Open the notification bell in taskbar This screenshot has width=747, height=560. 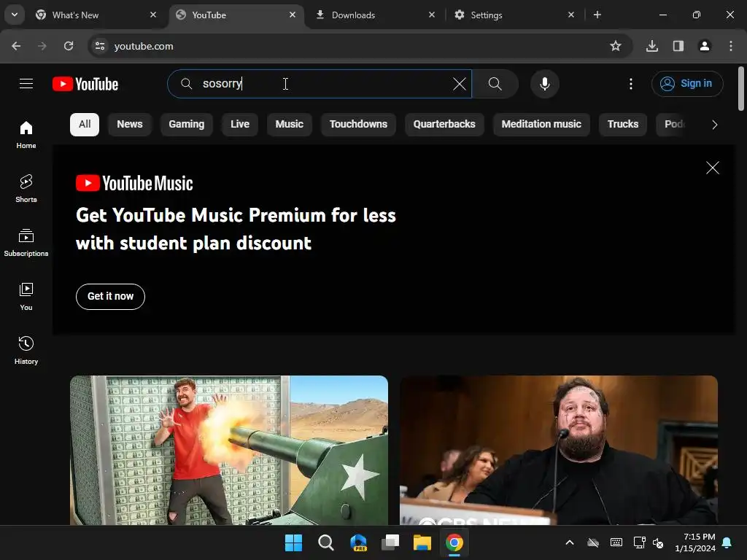727,542
